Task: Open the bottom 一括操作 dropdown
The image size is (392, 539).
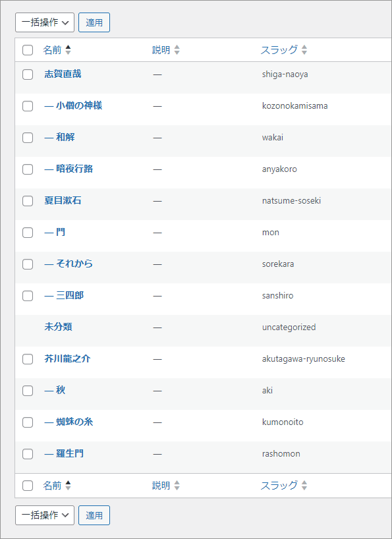Action: [x=45, y=515]
